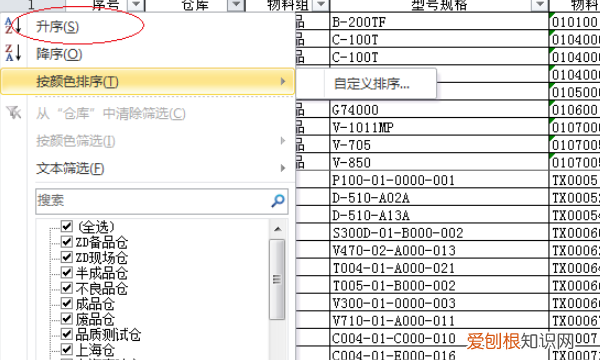The width and height of the screenshot is (600, 360).
Task: Open the 序号 column filter dropdown
Action: (136, 5)
